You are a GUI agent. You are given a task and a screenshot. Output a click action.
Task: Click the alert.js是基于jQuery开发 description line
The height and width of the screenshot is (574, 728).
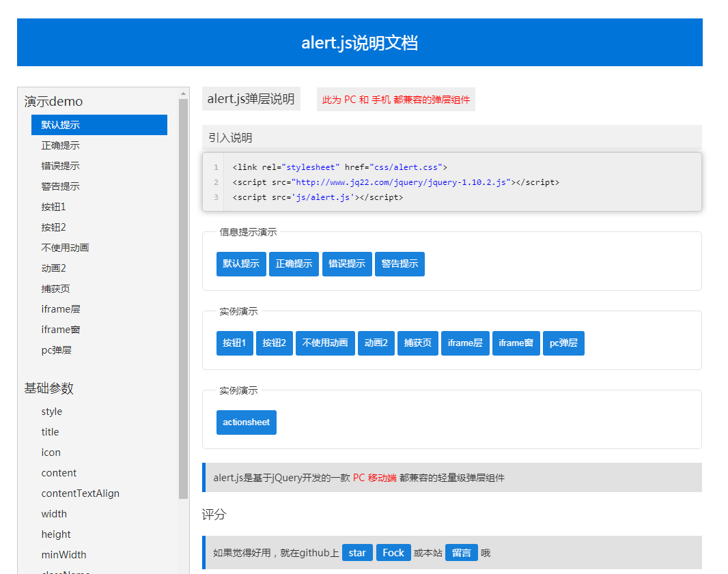click(x=359, y=478)
